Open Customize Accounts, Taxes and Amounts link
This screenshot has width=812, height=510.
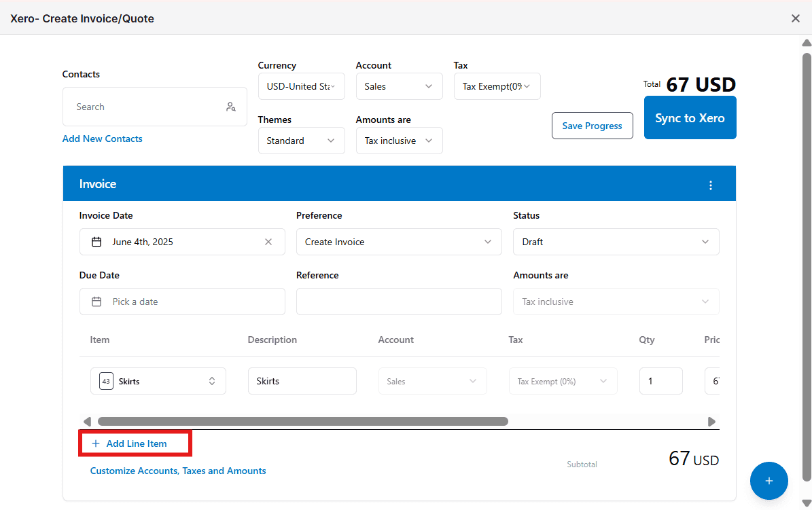(x=177, y=471)
